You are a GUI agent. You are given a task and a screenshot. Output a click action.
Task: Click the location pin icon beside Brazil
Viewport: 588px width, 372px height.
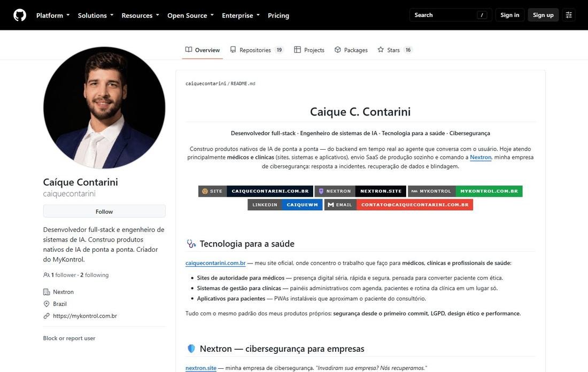tap(47, 304)
